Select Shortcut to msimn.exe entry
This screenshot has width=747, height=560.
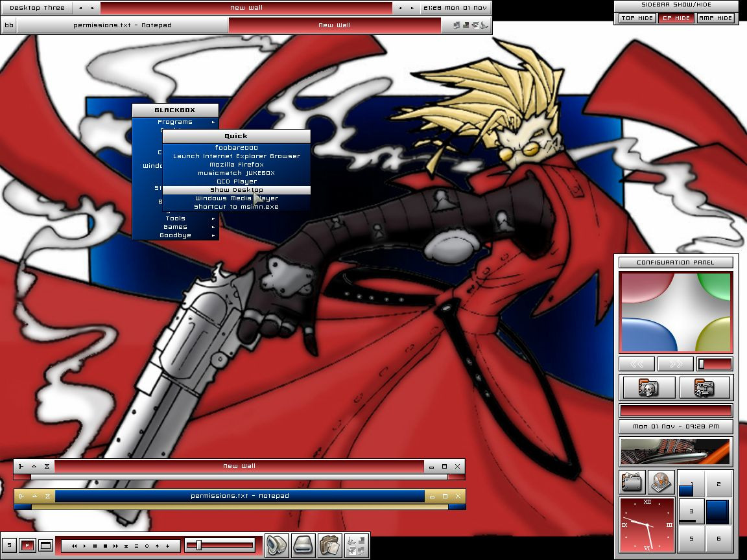tap(236, 207)
